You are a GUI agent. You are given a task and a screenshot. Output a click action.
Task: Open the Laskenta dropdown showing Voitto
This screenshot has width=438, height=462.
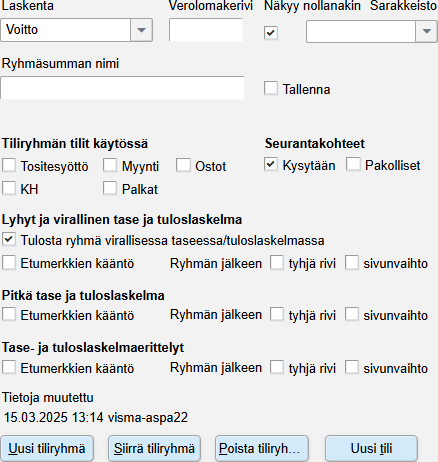point(77,30)
